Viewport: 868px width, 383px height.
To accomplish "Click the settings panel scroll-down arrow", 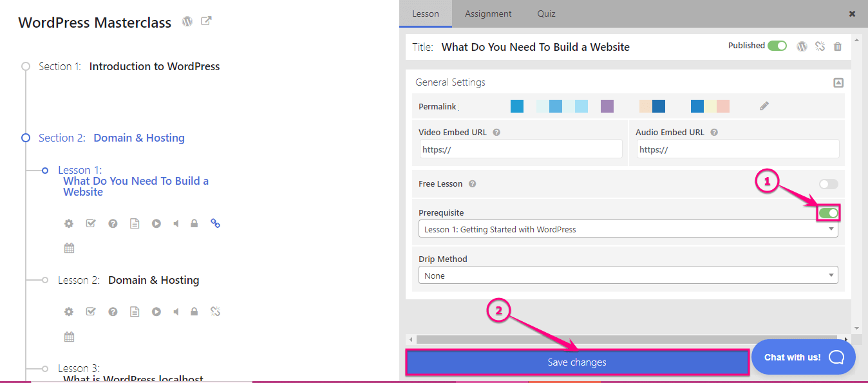I will 856,328.
